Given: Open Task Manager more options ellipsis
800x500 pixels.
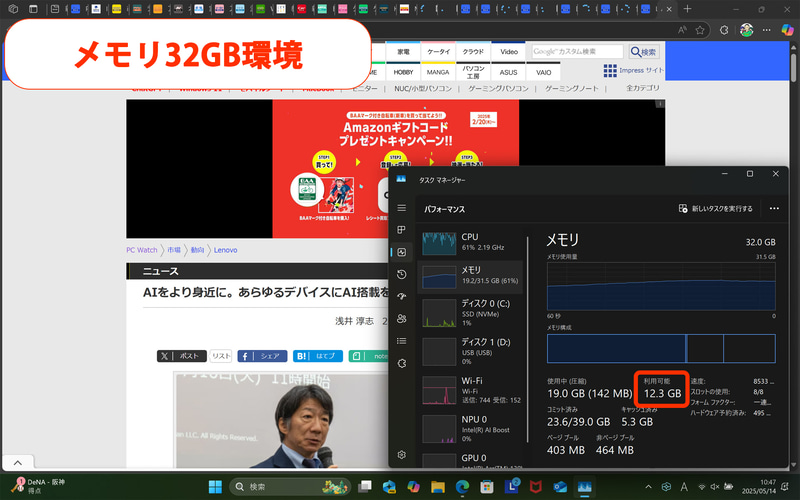Looking at the screenshot, I should (774, 209).
